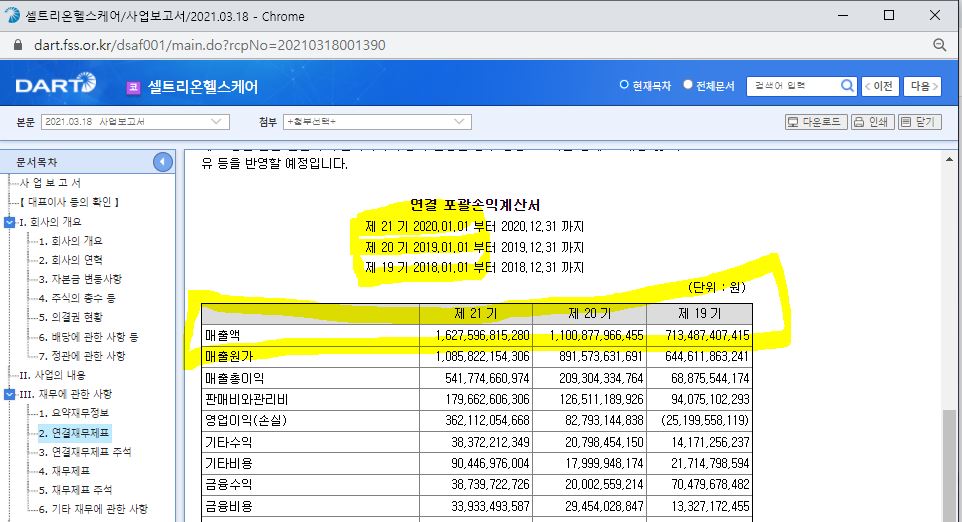Open 1. 회사의 개요 tree item
Image resolution: width=962 pixels, height=522 pixels.
tap(71, 241)
